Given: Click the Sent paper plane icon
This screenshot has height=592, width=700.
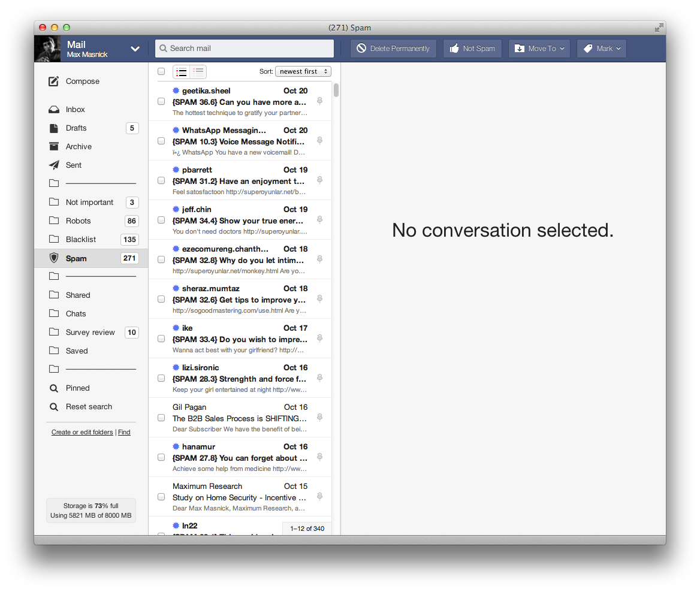Looking at the screenshot, I should point(54,165).
